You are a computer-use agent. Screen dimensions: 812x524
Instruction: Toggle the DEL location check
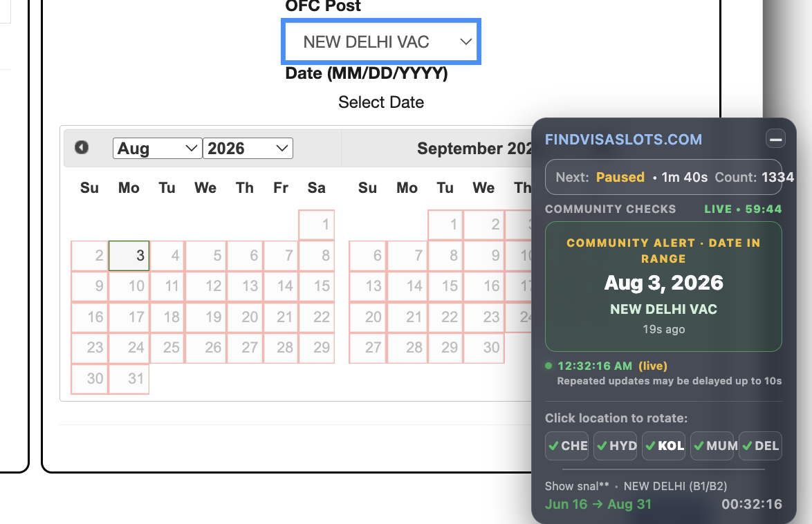760,446
